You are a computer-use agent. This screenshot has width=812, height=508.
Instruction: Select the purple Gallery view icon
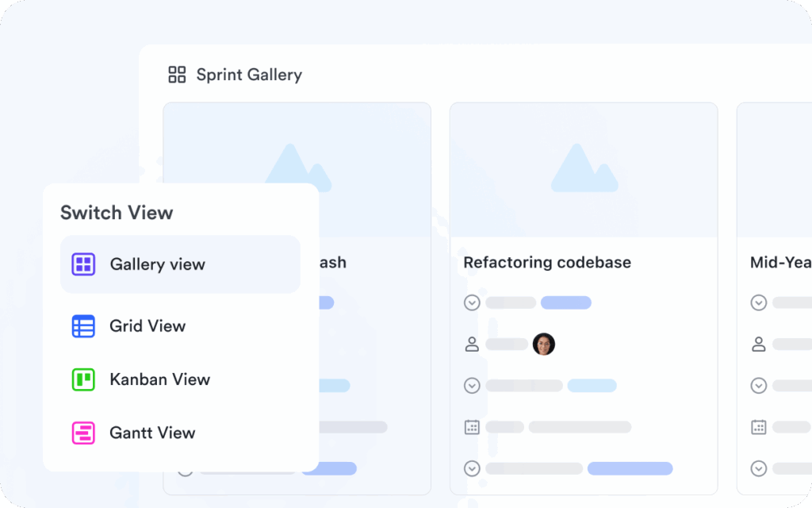82,266
